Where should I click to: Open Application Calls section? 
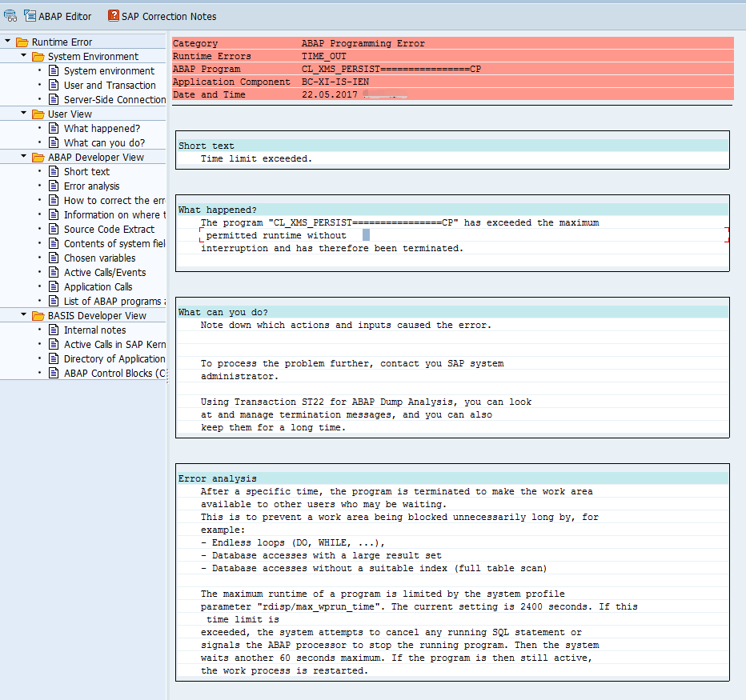98,286
